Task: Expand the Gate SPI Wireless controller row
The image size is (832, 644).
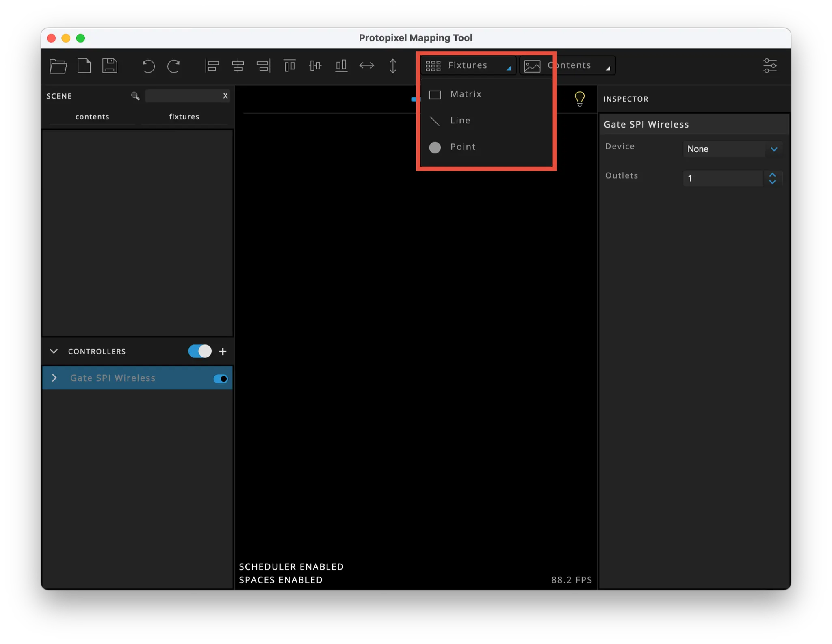Action: click(54, 378)
